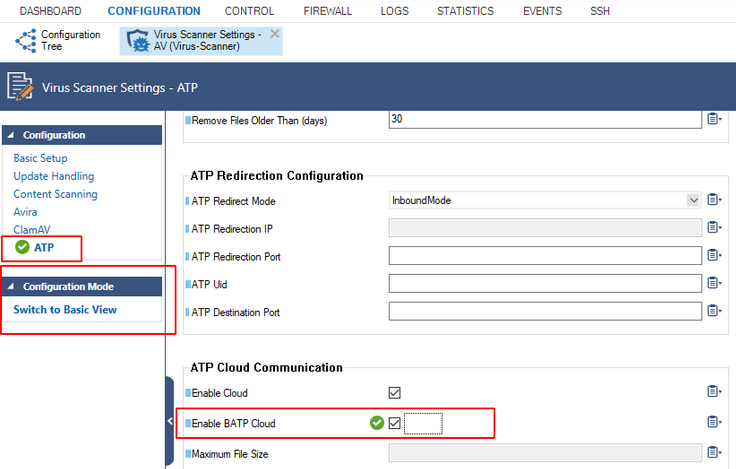Toggle the Enable Cloud checkbox
This screenshot has height=469, width=736.
[395, 392]
